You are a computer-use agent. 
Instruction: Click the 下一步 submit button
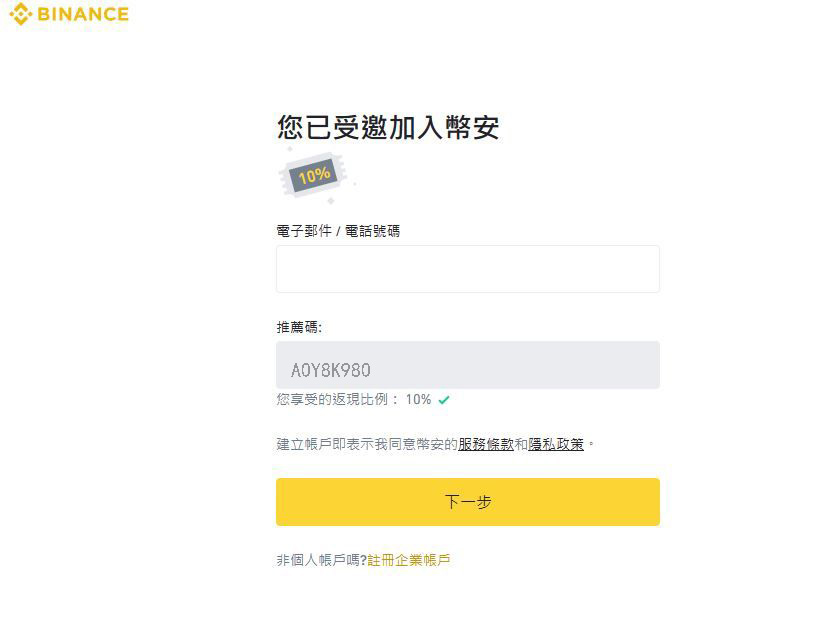pyautogui.click(x=467, y=501)
